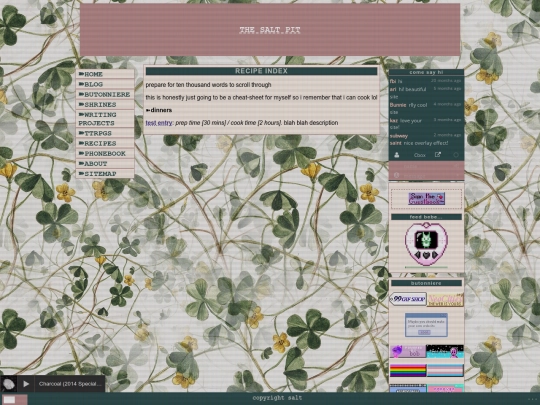Click the 'butonniere' widget header
The image size is (540, 405).
[x=426, y=283]
